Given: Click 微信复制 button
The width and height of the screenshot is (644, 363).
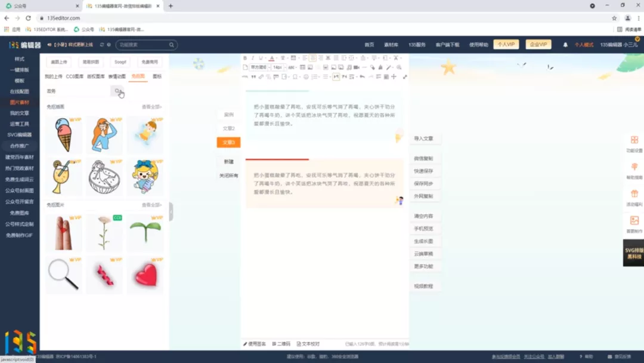Looking at the screenshot, I should click(x=423, y=159).
